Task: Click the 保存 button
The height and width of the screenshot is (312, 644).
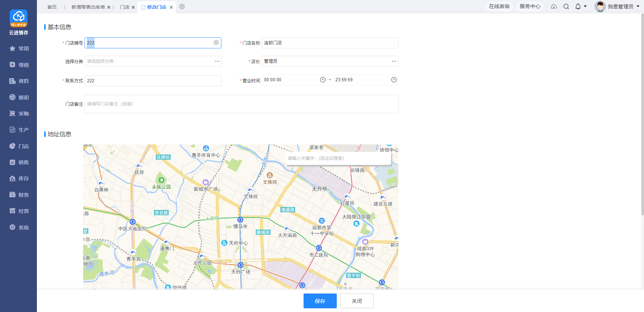Action: pyautogui.click(x=320, y=301)
